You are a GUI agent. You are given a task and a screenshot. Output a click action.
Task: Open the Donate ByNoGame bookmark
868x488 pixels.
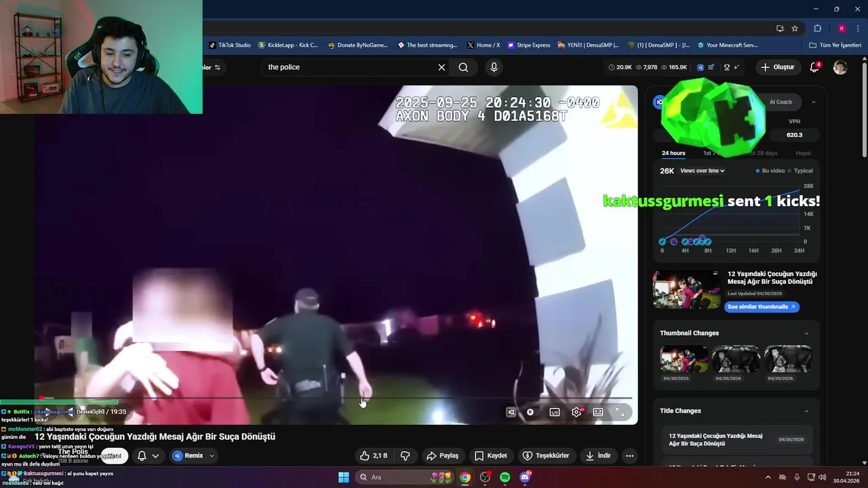(358, 45)
